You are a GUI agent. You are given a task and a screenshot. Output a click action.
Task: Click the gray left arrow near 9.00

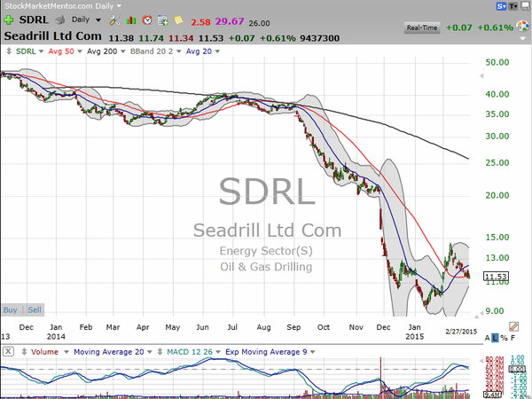481,312
